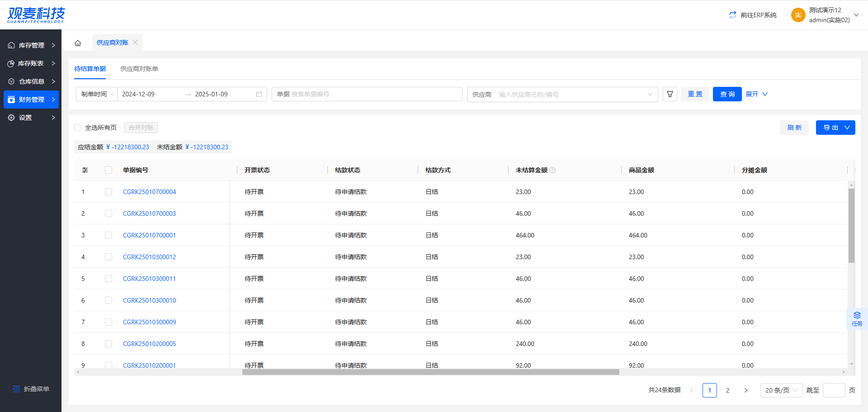Click the 查询 search button
Image resolution: width=868 pixels, height=412 pixels.
point(727,94)
